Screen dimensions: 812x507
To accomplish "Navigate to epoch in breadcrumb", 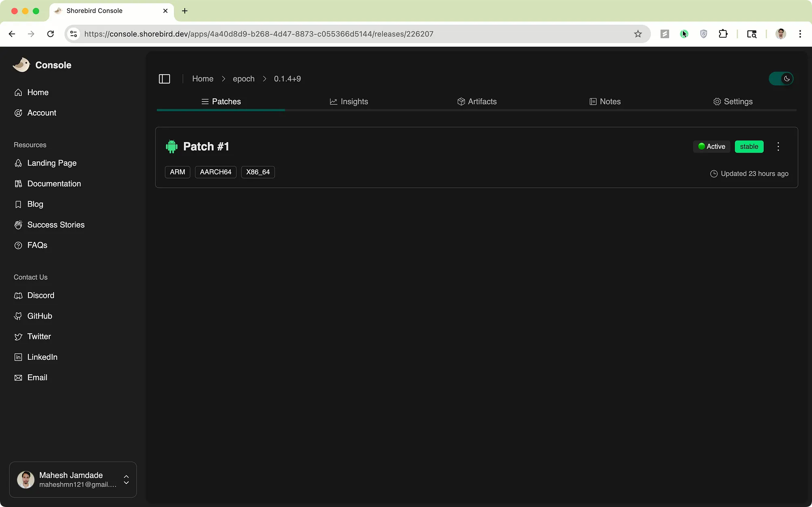I will coord(243,79).
